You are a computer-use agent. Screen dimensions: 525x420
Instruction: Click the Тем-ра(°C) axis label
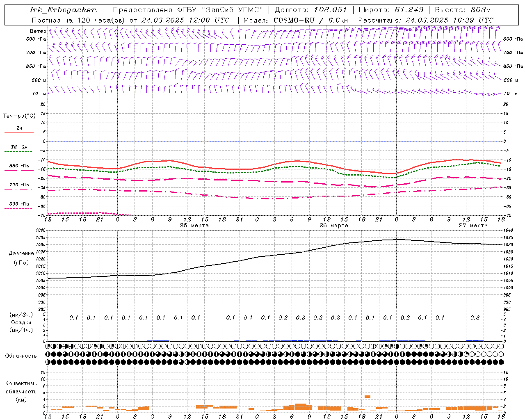19,116
